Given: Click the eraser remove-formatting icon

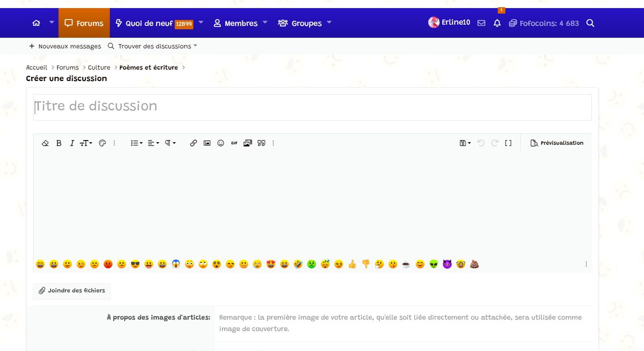Looking at the screenshot, I should pyautogui.click(x=45, y=143).
